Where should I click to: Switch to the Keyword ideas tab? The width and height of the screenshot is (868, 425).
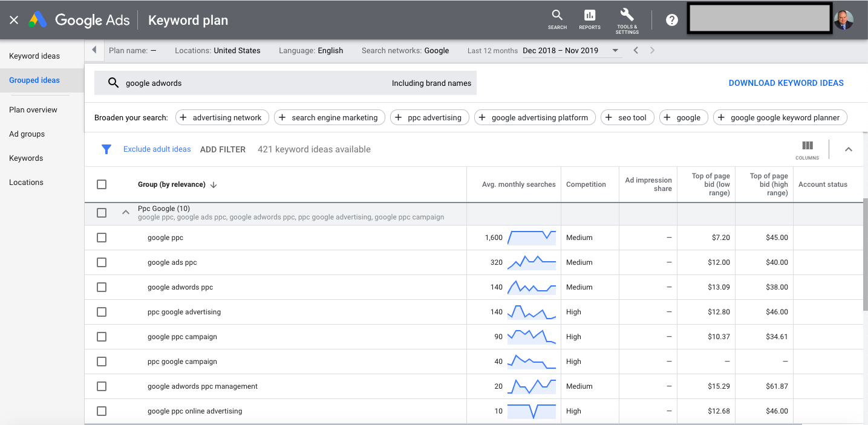coord(34,56)
